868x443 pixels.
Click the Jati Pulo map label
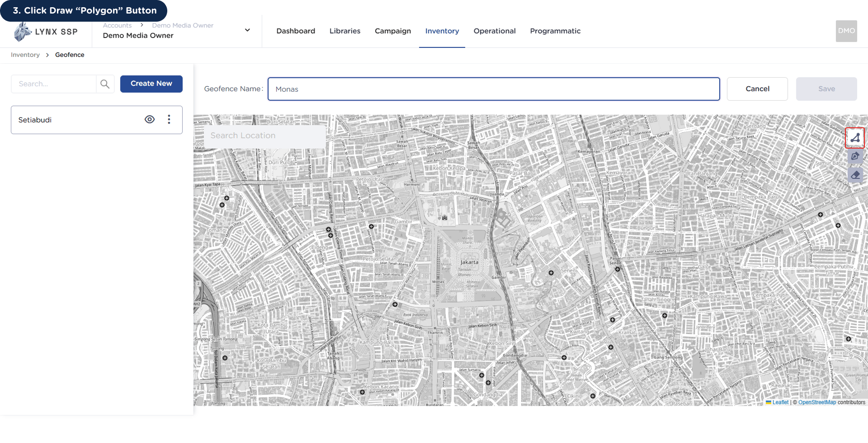tap(273, 281)
